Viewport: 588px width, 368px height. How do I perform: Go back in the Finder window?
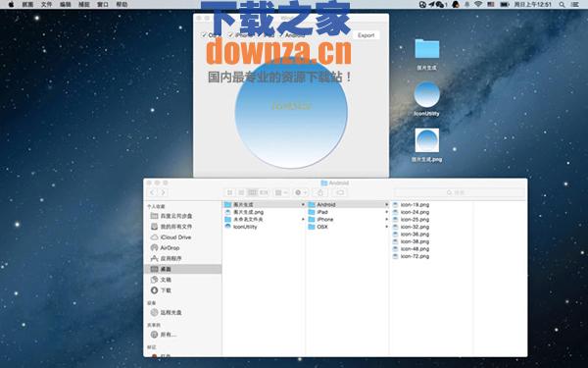152,192
